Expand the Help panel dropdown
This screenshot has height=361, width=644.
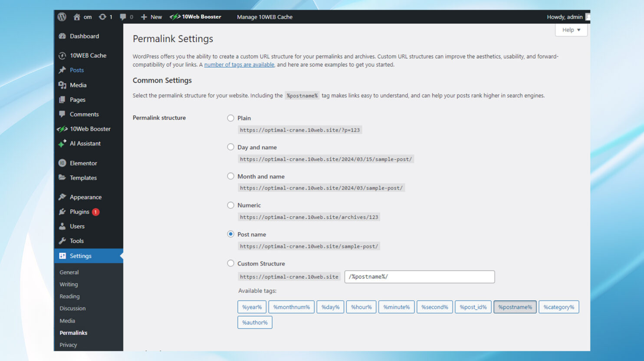571,30
